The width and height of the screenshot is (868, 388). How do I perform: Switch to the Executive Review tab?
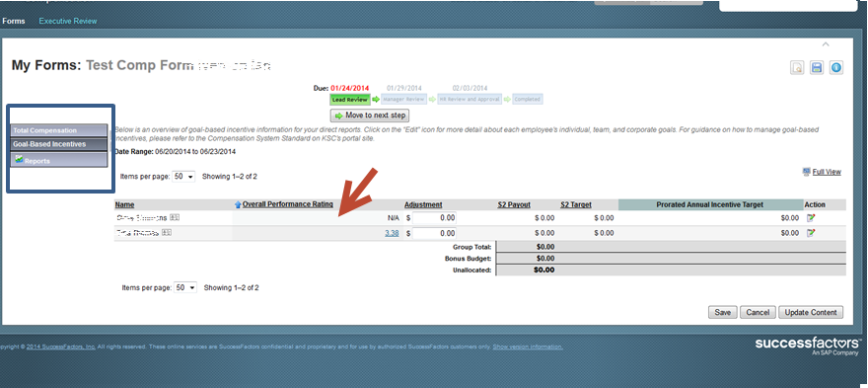67,21
